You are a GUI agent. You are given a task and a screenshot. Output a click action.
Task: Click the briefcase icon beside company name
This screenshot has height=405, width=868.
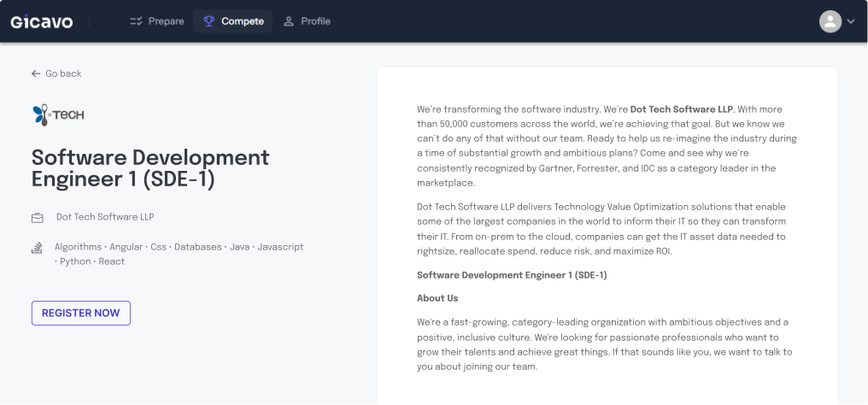pyautogui.click(x=37, y=218)
